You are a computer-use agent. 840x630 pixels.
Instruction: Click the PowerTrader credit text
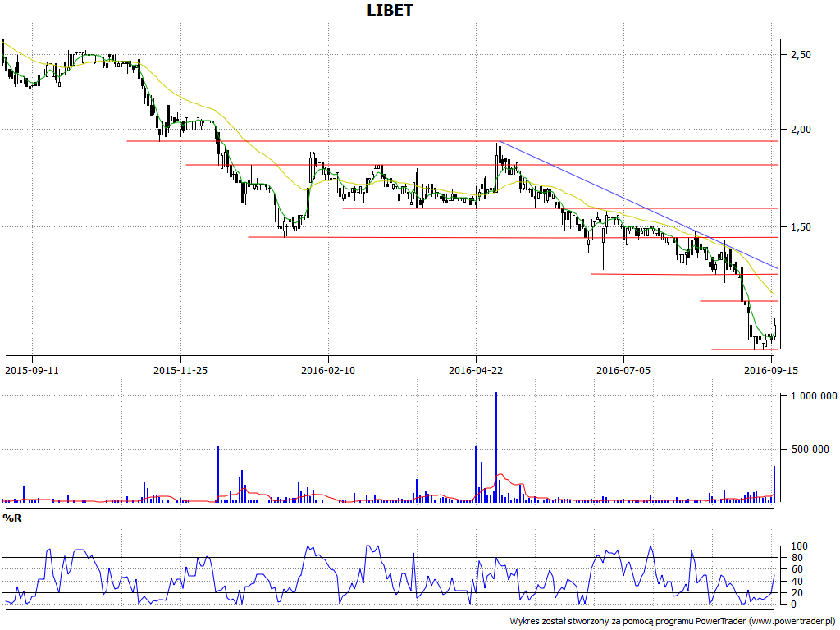coord(673,622)
